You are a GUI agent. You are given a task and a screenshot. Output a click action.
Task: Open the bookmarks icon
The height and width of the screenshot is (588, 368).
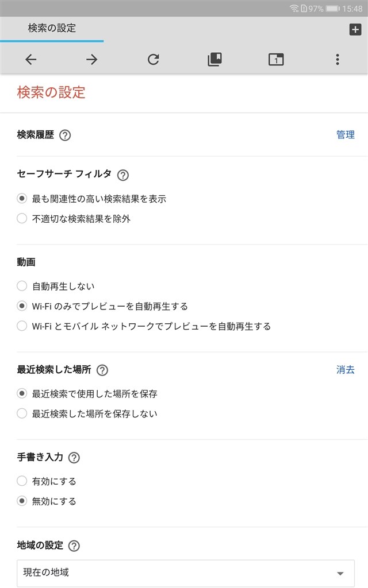tap(214, 59)
